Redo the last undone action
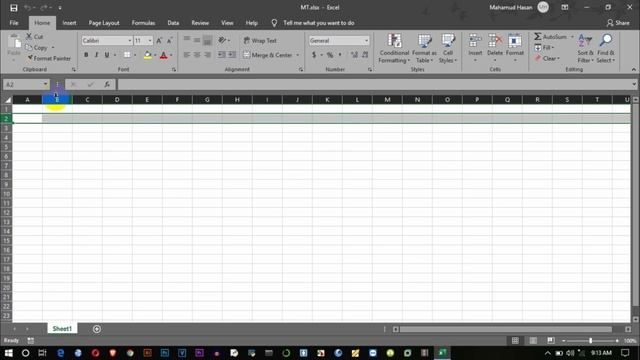This screenshot has height=360, width=640. pos(44,8)
